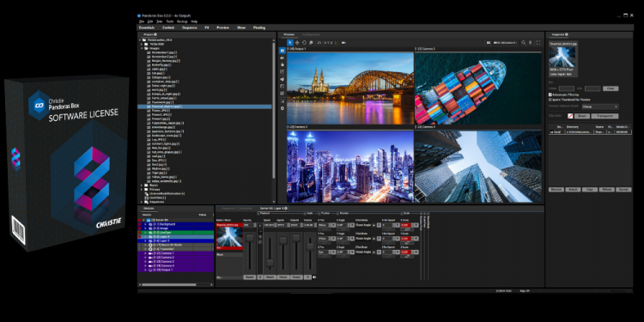Viewport: 644px width, 322px height.
Task: Click the Inspector tab pin icon
Action: [567, 34]
